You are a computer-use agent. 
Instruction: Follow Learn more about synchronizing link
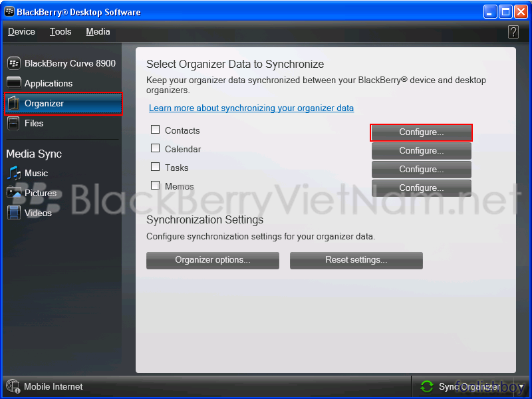point(251,108)
